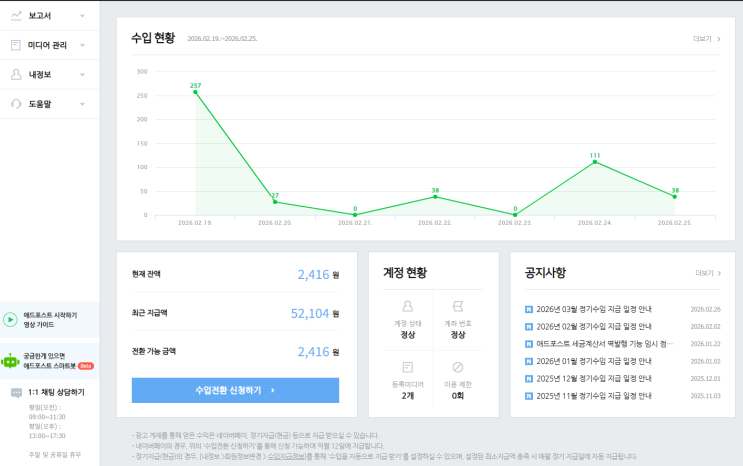
Task: Open 내정보 menu item
Action: click(50, 74)
